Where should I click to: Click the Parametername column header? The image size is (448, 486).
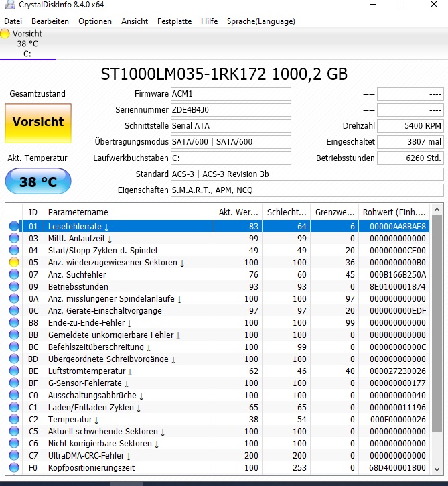coord(129,212)
